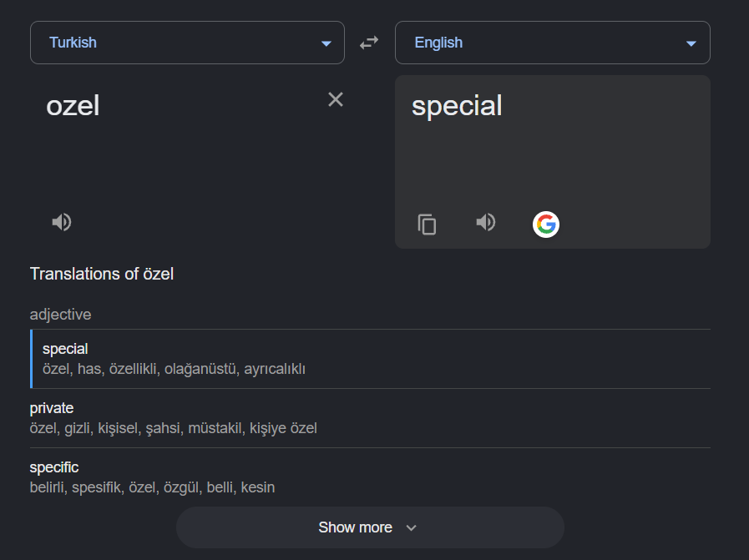
Task: Select the 'special' adjective translation entry
Action: (370, 359)
